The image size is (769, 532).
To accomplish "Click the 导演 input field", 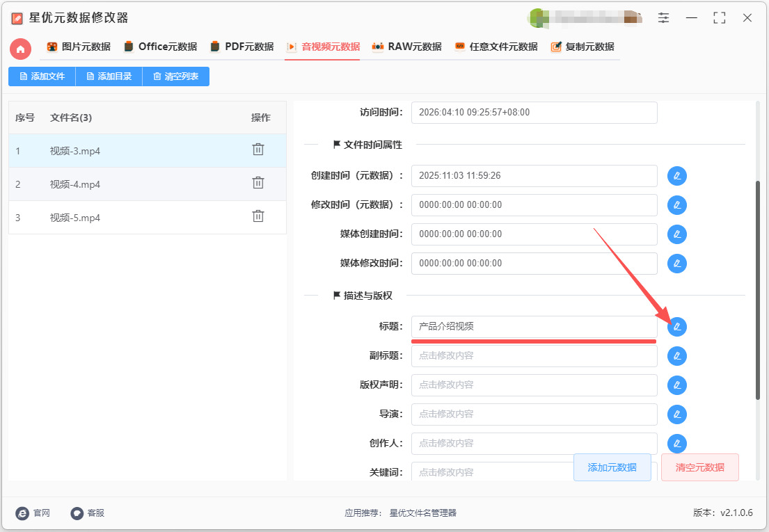I will [534, 414].
